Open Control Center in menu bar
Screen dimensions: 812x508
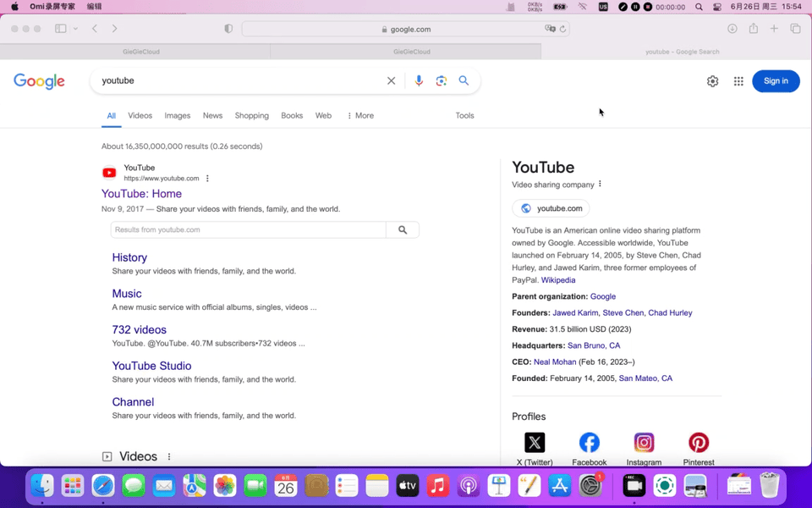(x=717, y=7)
